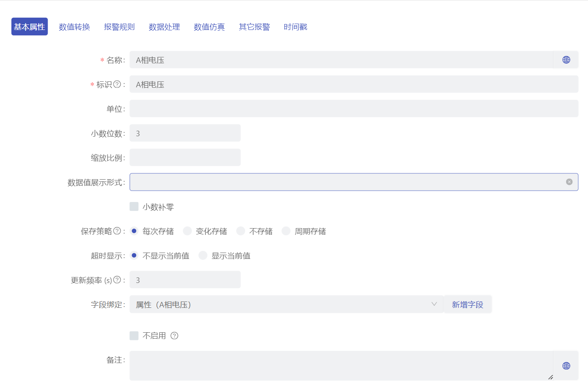
Task: Select the 周期存储 radio option
Action: tap(286, 231)
